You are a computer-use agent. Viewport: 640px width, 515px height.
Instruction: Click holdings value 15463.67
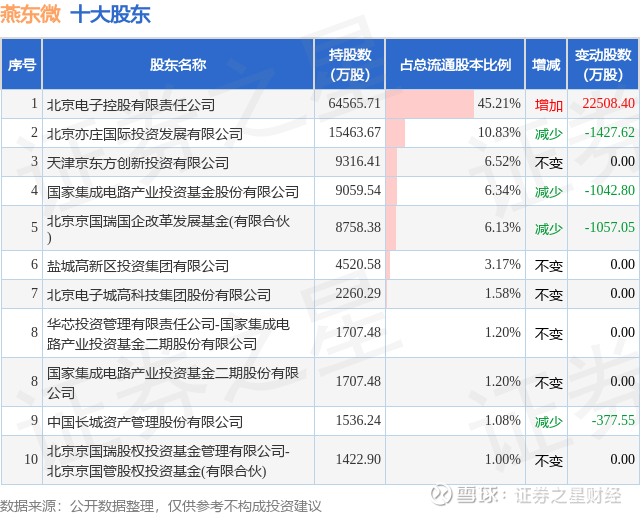(x=354, y=133)
